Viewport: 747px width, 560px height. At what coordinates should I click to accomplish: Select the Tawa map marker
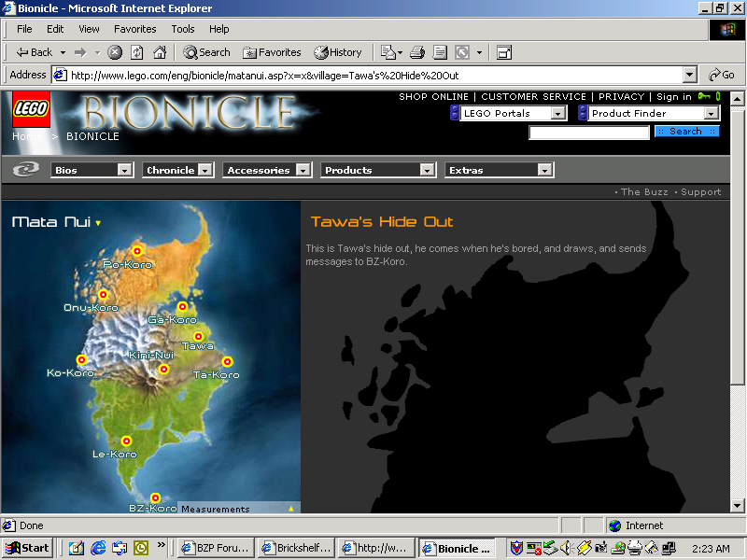pos(198,337)
